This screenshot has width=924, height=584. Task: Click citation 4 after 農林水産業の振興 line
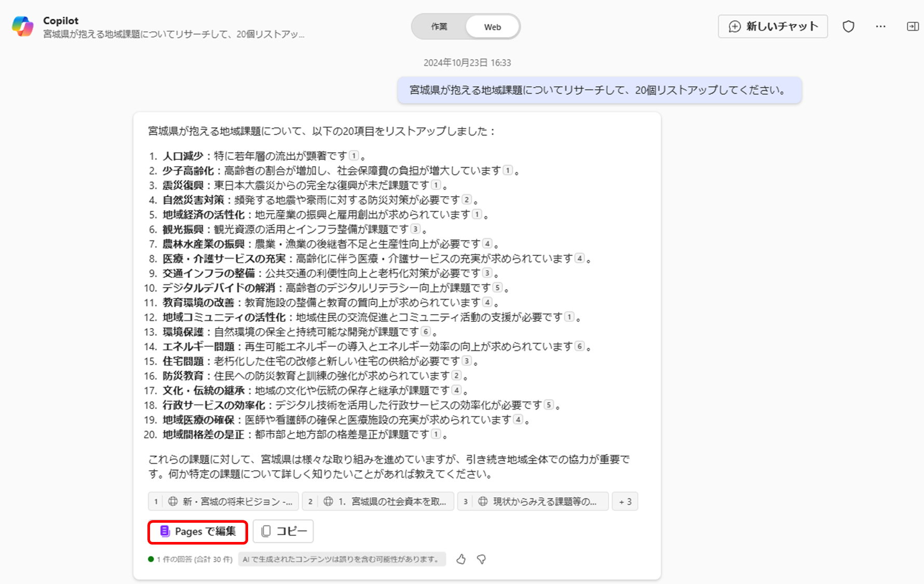pyautogui.click(x=487, y=243)
